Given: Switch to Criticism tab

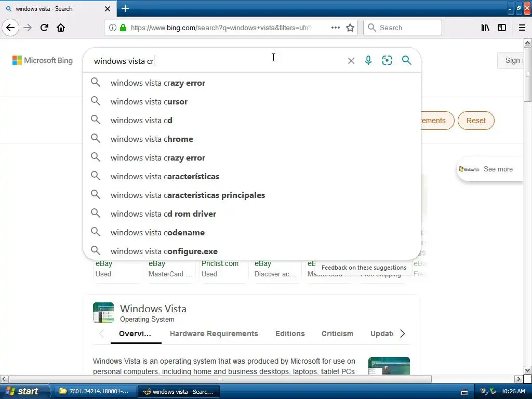Looking at the screenshot, I should (337, 334).
